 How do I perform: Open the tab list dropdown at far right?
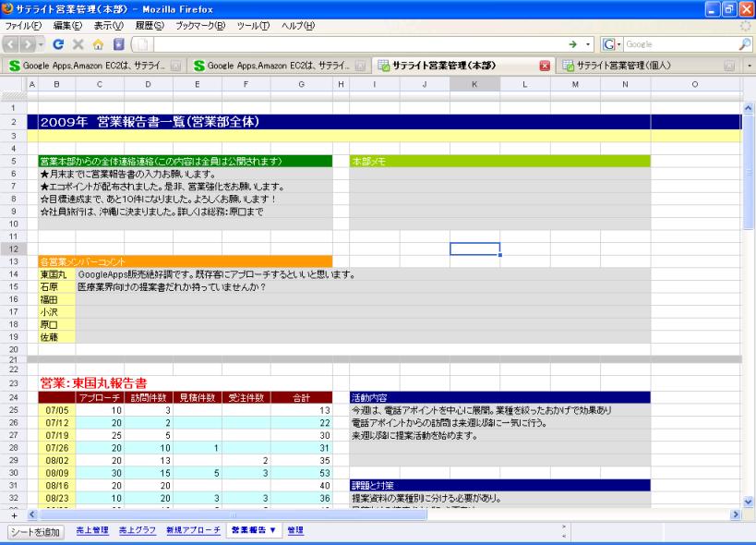[x=749, y=65]
